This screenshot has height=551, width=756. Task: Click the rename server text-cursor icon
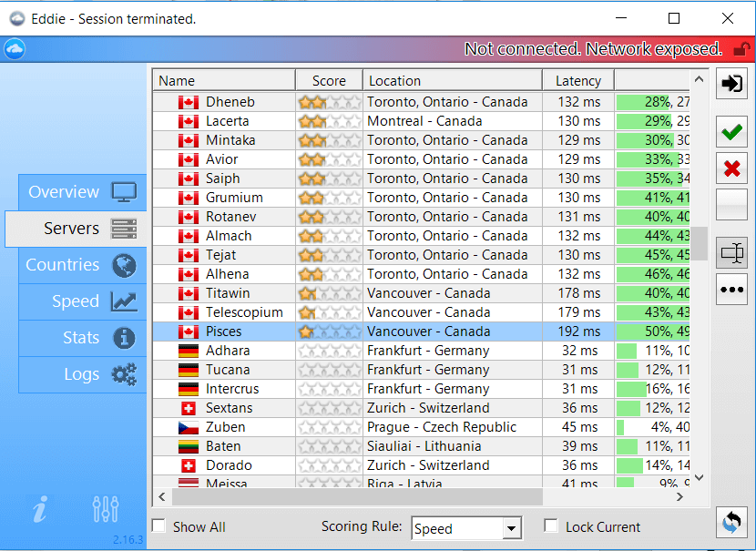(x=732, y=252)
